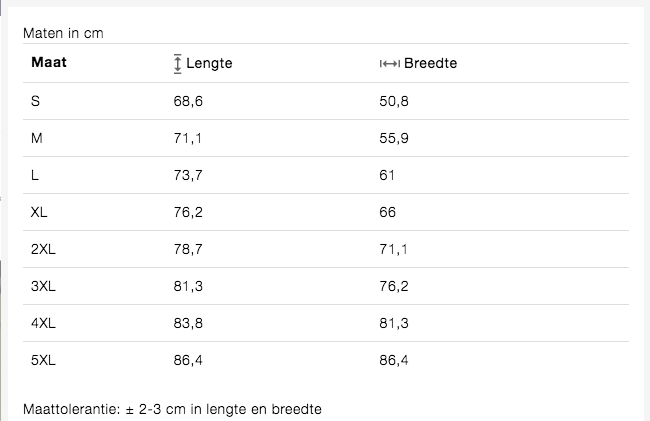Click length value 83,8 in 4XL row
Viewport: 650px width, 421px height.
tap(188, 323)
